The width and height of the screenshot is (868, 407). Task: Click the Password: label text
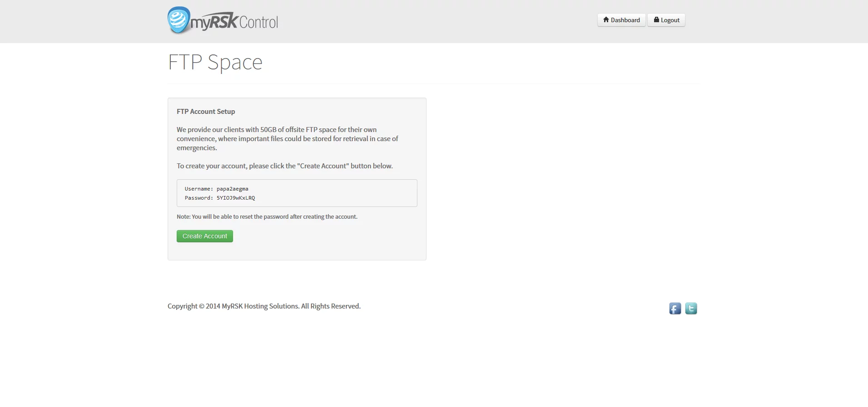[199, 198]
